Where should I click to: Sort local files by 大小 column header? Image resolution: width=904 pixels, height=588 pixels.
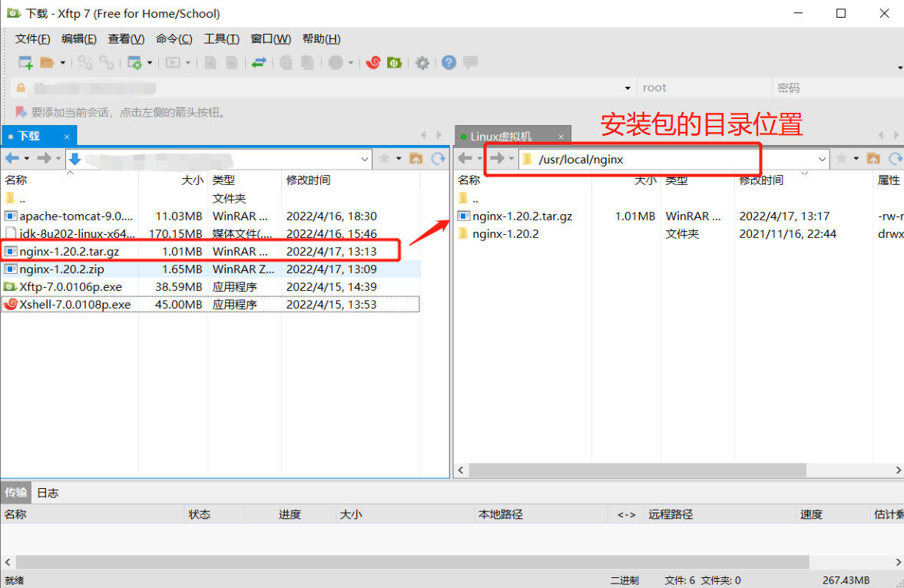point(173,180)
